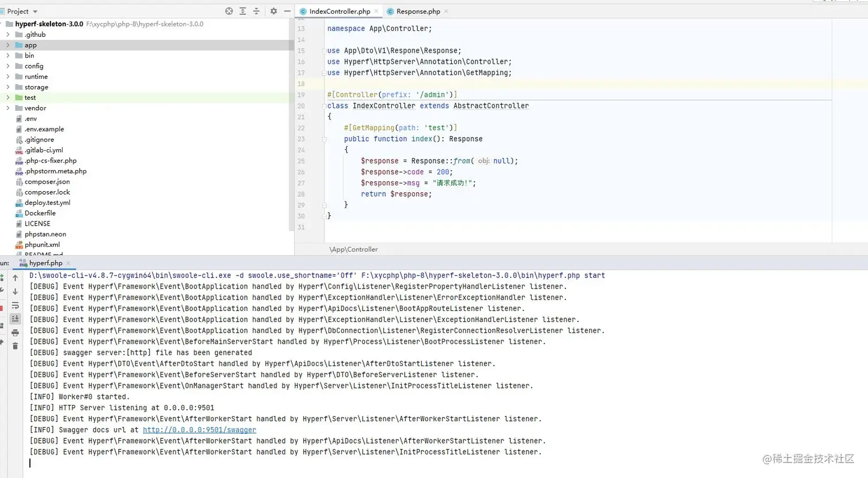Click the \App\Controller breadcrumb
The height and width of the screenshot is (478, 868).
pyautogui.click(x=354, y=250)
